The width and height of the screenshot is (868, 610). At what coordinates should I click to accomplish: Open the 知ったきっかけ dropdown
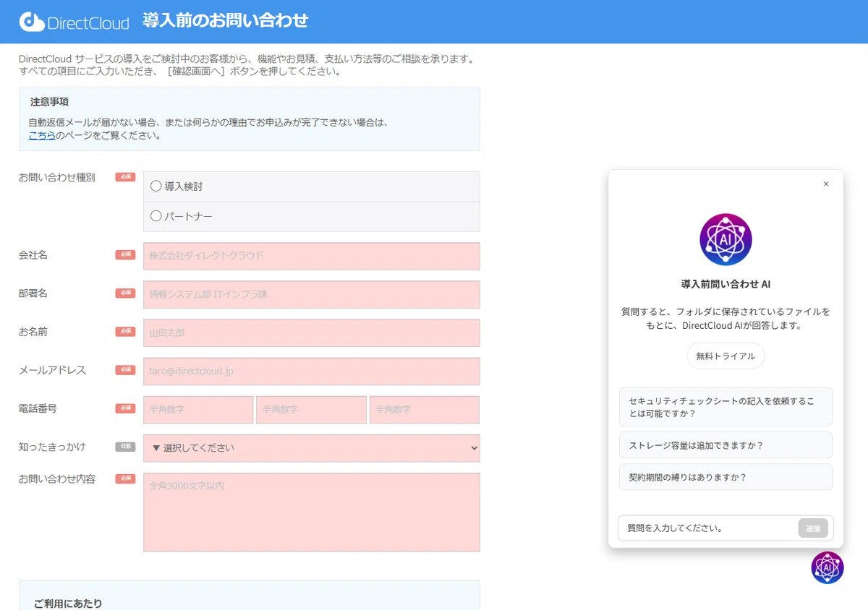312,448
